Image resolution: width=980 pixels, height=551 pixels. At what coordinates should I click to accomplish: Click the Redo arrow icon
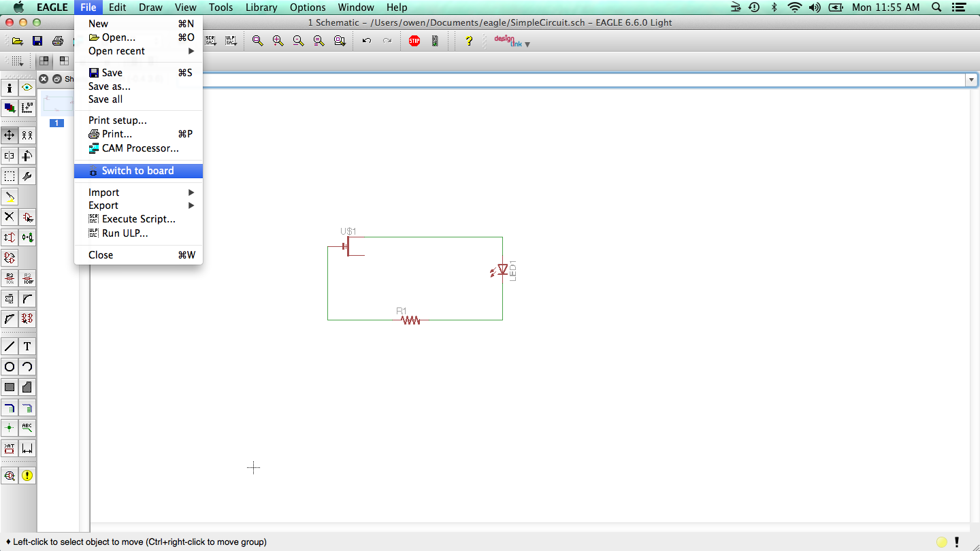tap(387, 41)
